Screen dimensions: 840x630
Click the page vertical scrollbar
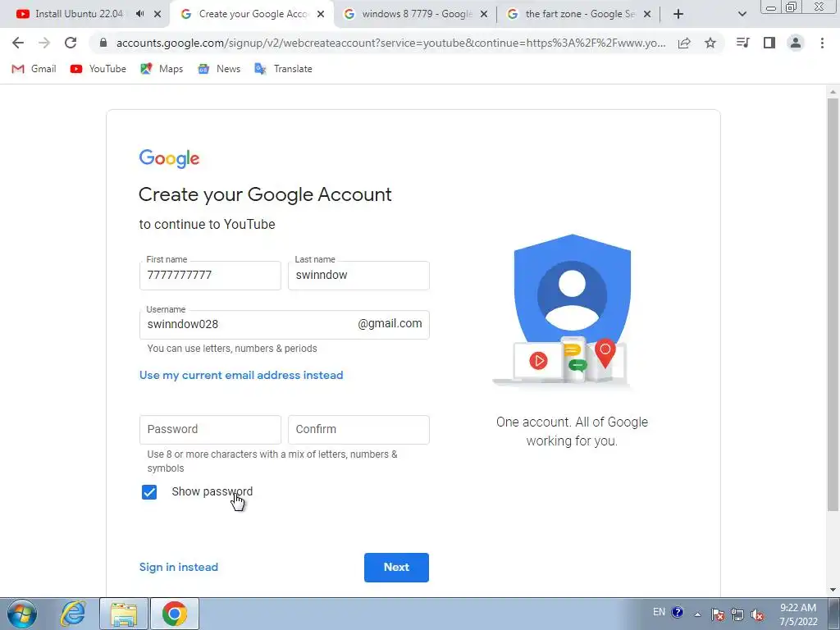(x=833, y=304)
